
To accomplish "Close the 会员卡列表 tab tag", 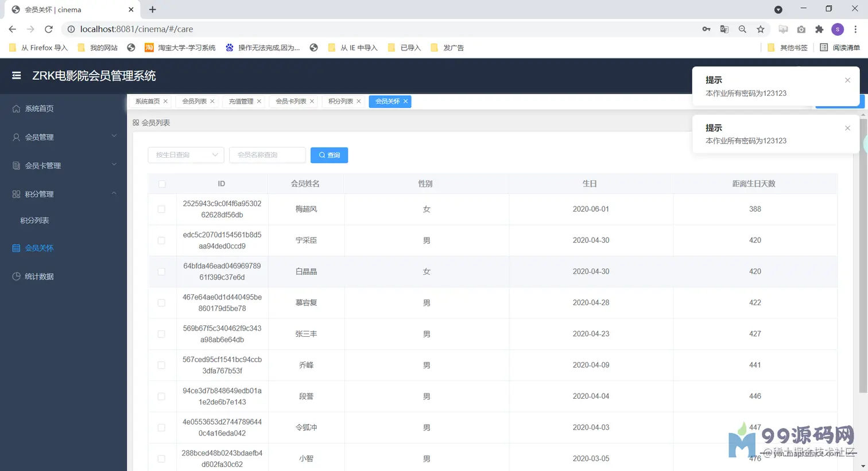I will click(x=312, y=102).
